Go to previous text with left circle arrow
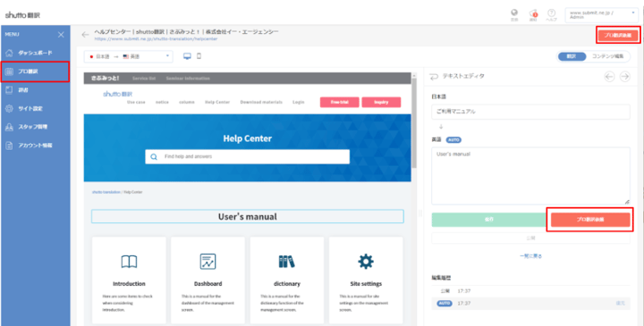 coord(609,77)
